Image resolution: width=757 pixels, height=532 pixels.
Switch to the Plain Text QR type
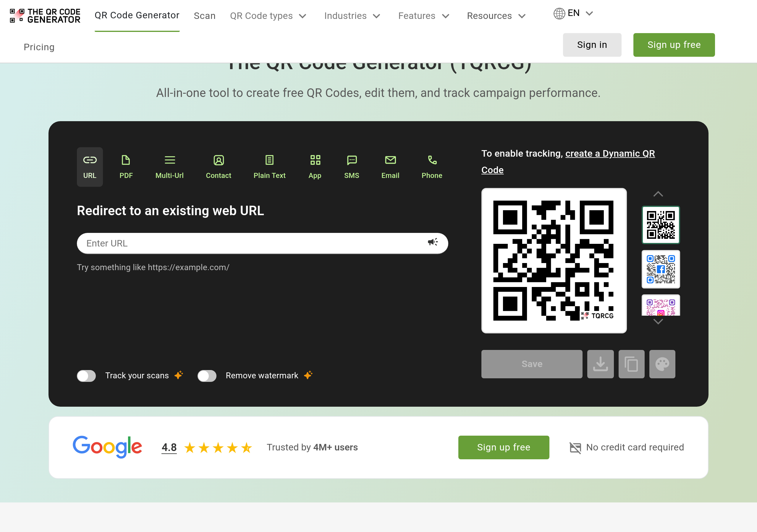(x=269, y=167)
